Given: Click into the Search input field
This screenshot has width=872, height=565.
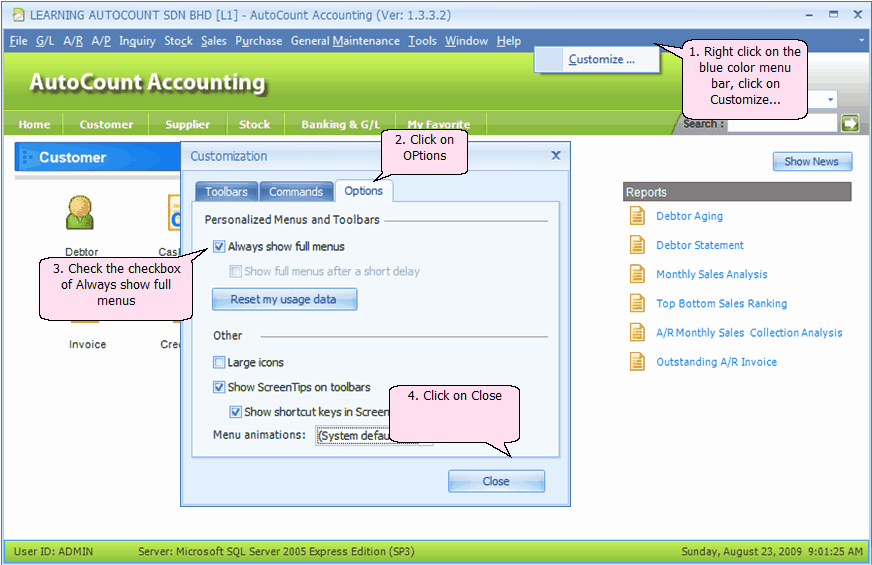Looking at the screenshot, I should [782, 123].
